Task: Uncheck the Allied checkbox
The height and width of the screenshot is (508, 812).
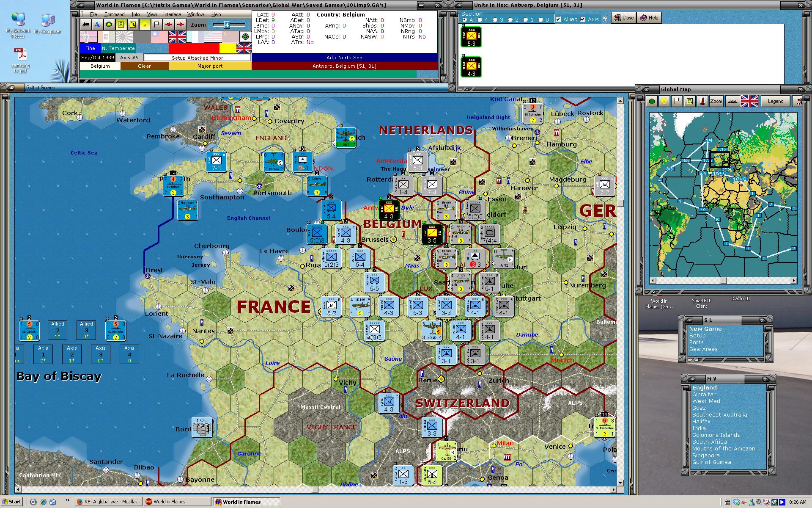Action: [x=558, y=19]
